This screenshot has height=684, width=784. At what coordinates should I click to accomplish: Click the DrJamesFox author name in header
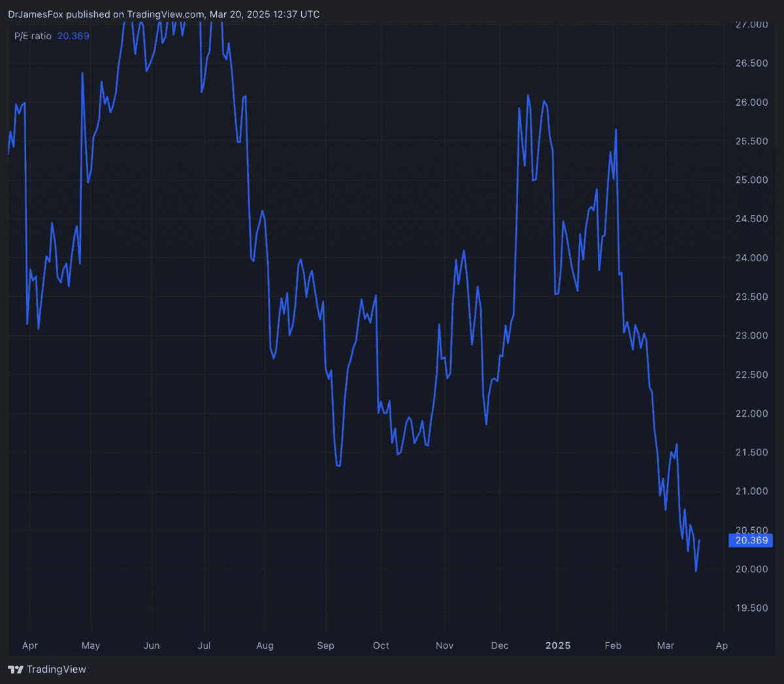35,14
